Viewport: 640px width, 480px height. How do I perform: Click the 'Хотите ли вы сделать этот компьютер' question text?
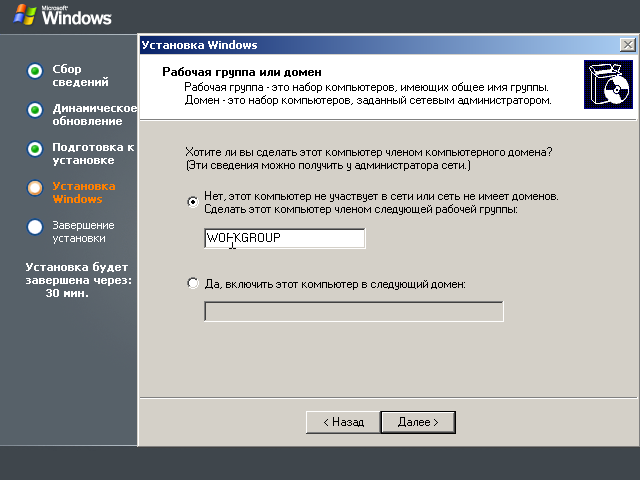point(369,152)
